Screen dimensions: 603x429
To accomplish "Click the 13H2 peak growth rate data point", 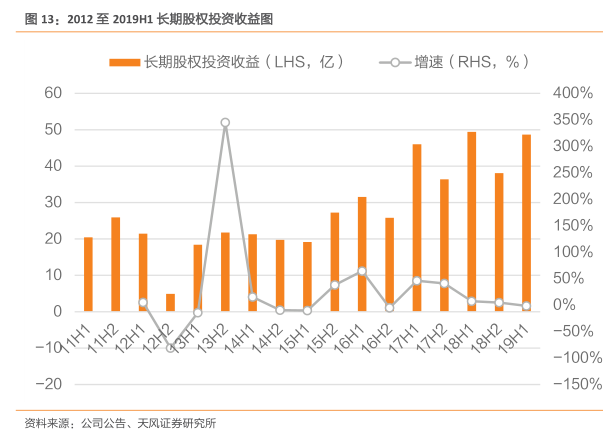I will pyautogui.click(x=225, y=123).
